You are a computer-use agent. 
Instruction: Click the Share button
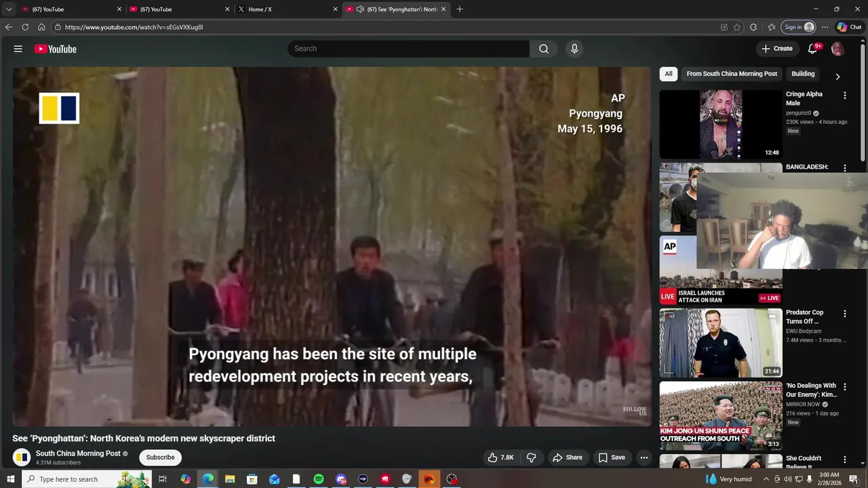[x=568, y=457]
